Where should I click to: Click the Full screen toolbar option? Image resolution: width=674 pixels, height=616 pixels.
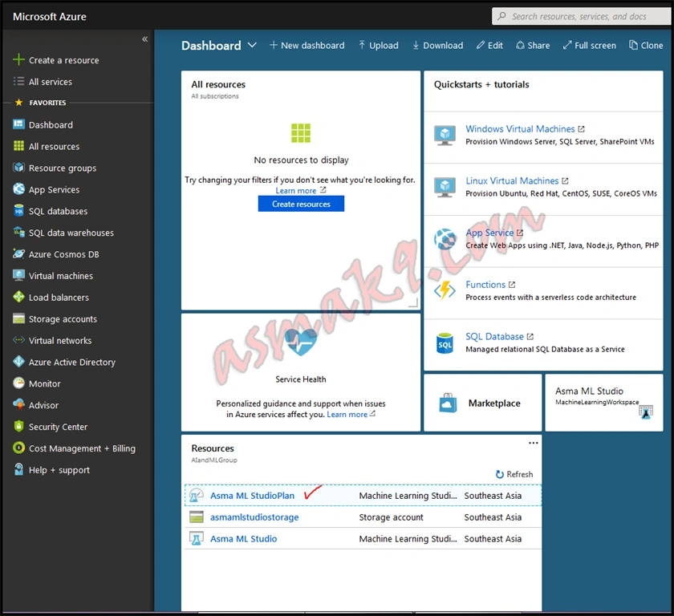(x=590, y=45)
